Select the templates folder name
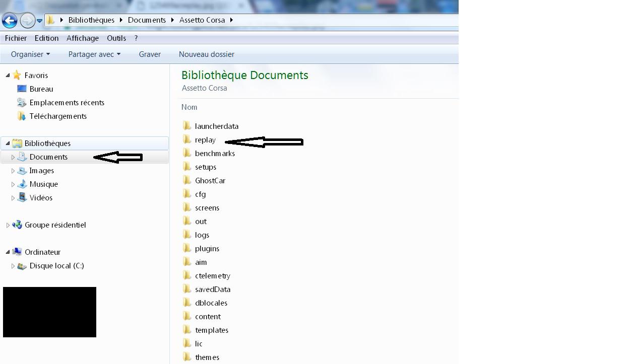 click(212, 330)
